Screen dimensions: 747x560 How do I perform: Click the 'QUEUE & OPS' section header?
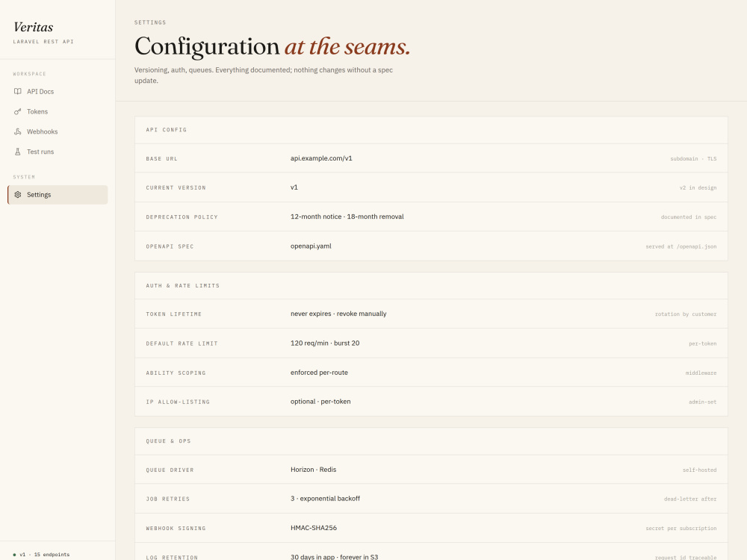click(x=168, y=441)
